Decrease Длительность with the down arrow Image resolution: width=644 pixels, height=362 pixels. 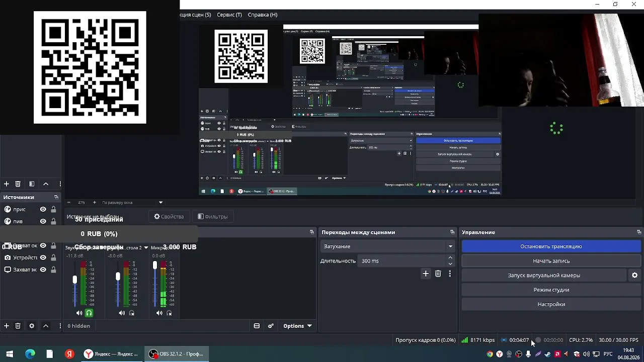pos(450,264)
